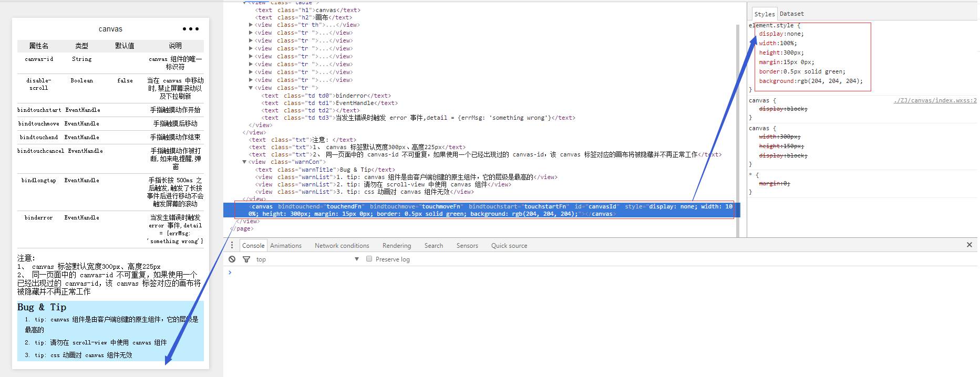The image size is (980, 377).
Task: Close the bottom console drawer
Action: tap(969, 245)
